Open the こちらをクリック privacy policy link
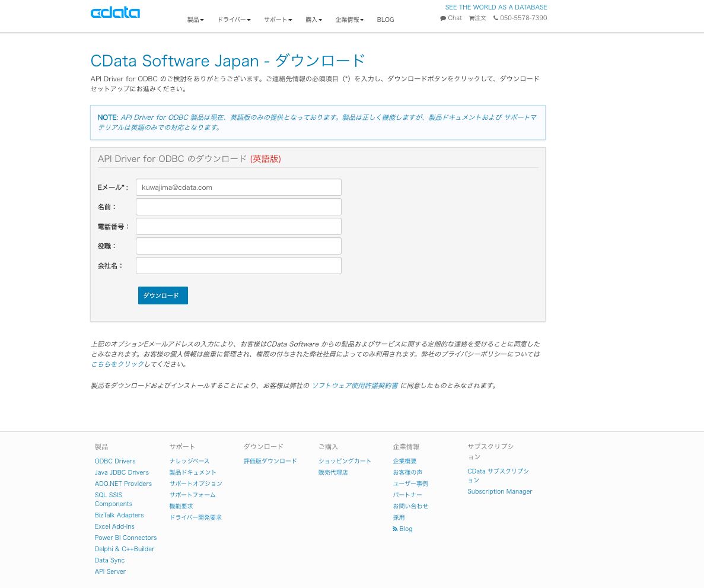 click(117, 364)
